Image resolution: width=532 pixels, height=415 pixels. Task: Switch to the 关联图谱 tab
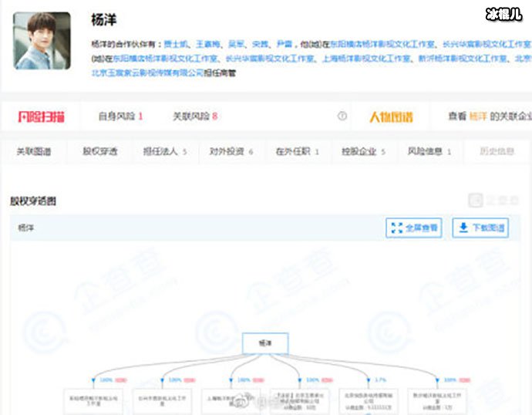[34, 151]
